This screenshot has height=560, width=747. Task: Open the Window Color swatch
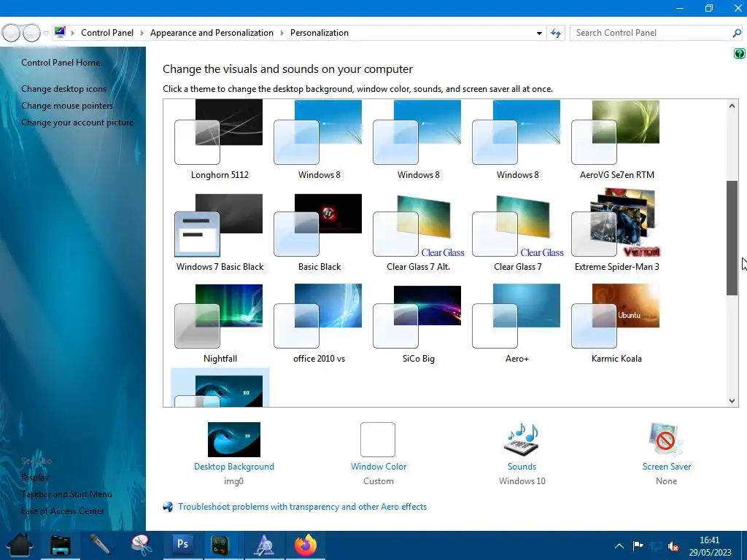point(378,440)
